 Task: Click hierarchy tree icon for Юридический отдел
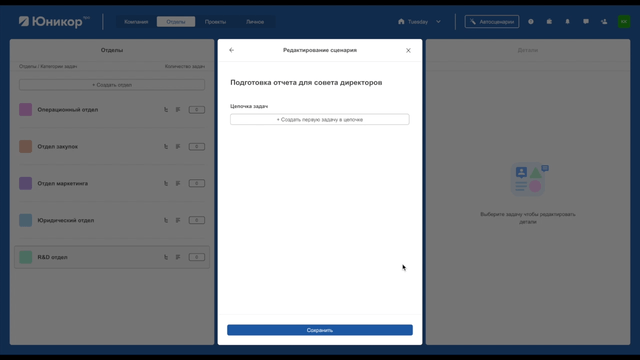tap(166, 220)
